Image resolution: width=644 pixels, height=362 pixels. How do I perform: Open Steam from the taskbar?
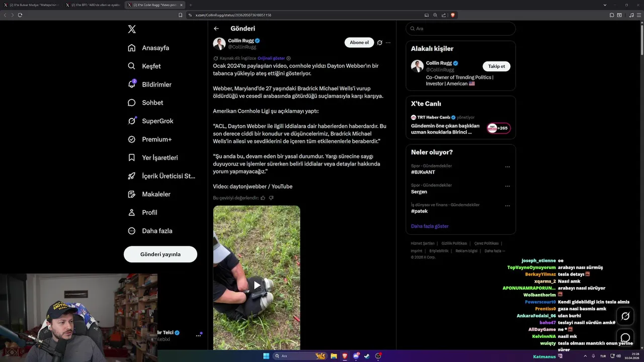coord(367,356)
